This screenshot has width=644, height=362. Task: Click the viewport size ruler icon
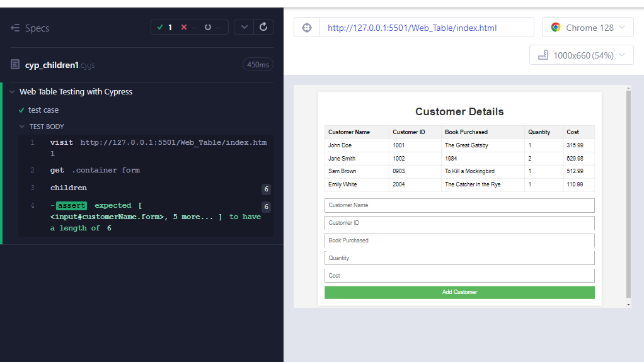pos(543,55)
